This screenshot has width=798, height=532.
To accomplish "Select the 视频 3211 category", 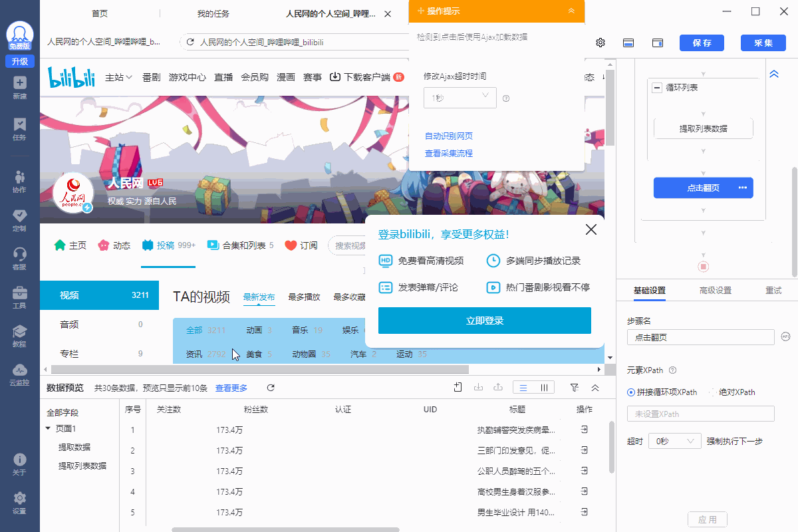I will click(x=100, y=295).
